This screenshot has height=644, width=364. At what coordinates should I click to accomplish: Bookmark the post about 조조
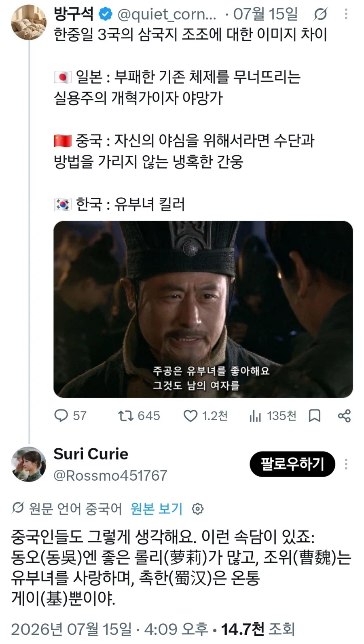(315, 416)
